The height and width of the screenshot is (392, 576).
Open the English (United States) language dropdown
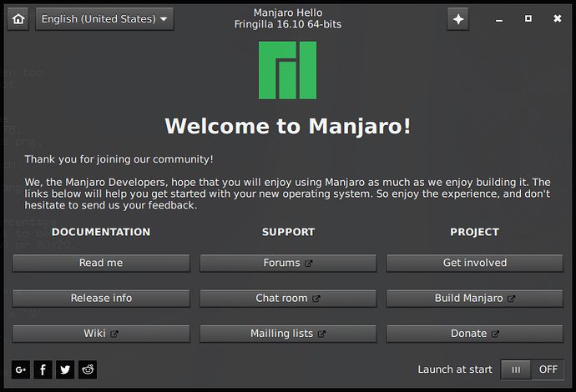[x=104, y=19]
